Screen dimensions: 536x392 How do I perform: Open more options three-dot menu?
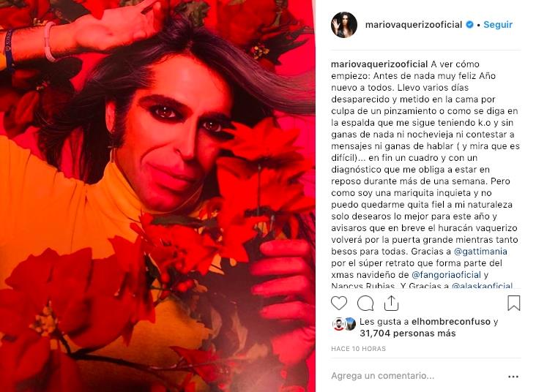click(513, 377)
